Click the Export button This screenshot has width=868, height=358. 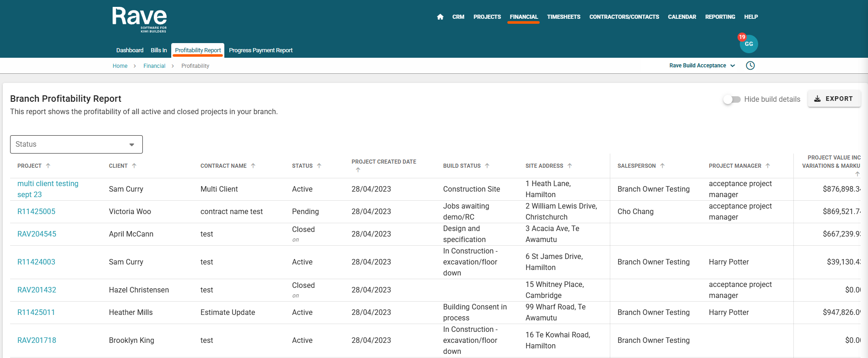pyautogui.click(x=834, y=99)
